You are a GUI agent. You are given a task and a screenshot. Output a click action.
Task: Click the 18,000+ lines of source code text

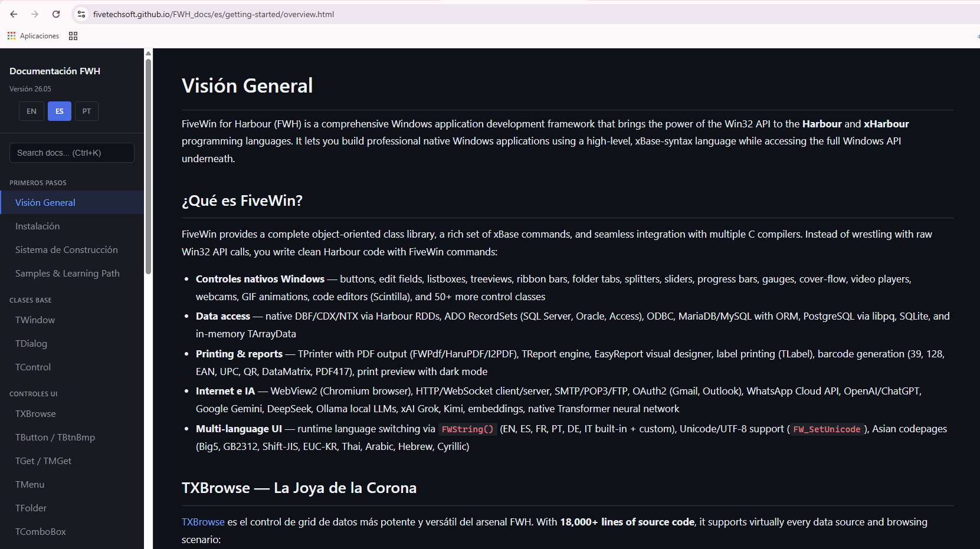point(627,522)
